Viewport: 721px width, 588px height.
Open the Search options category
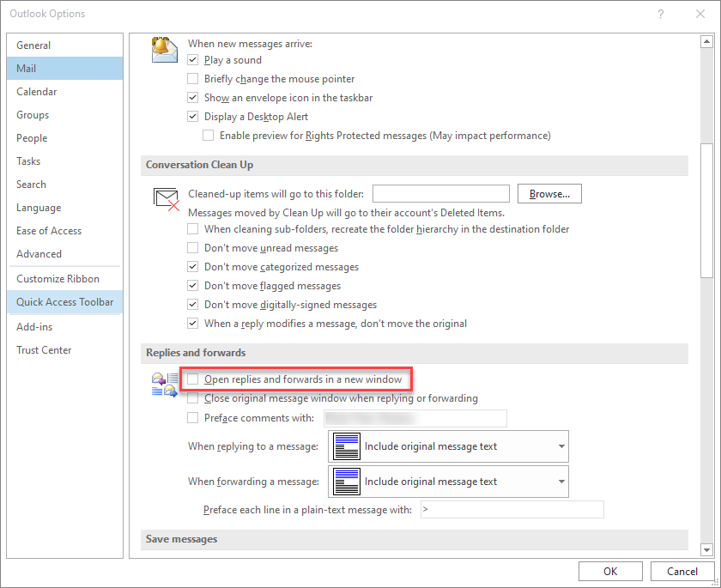pos(65,185)
